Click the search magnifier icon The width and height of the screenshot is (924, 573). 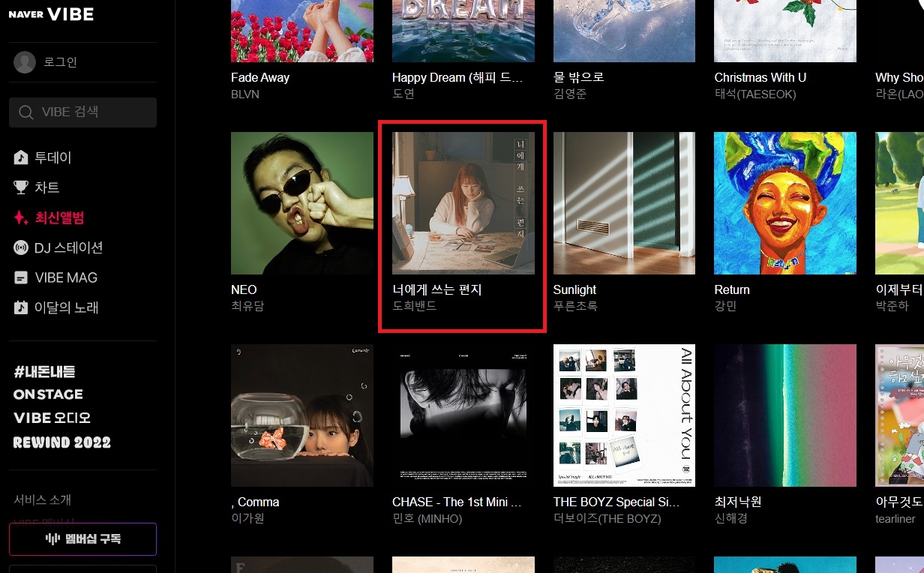[26, 112]
